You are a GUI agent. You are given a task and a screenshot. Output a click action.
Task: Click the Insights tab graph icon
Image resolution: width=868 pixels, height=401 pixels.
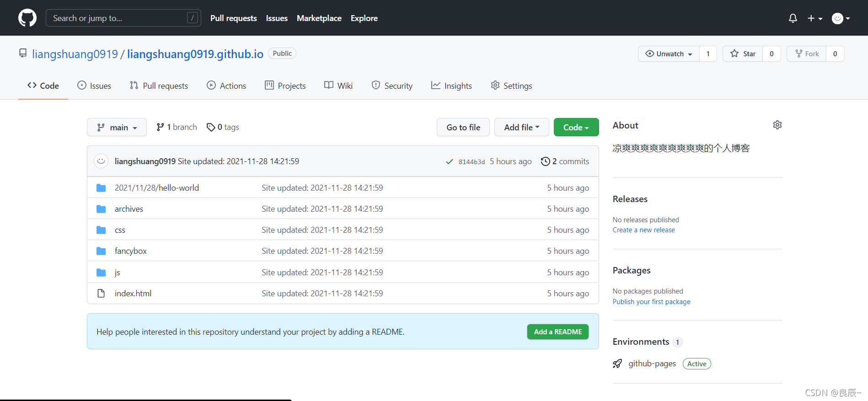tap(436, 85)
